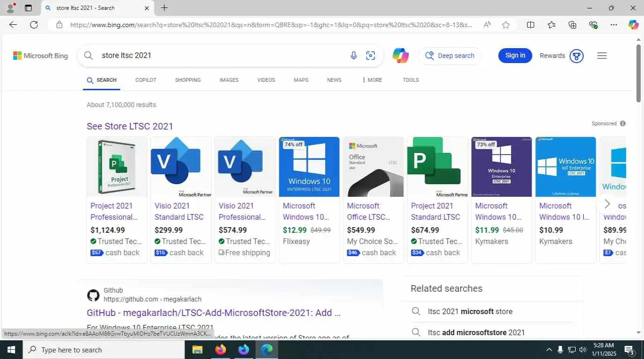Viewport: 644px width, 359px height.
Task: Open GitHub megakarlach LTSC-Add-MicrosoftStore-2021 result
Action: 213,313
